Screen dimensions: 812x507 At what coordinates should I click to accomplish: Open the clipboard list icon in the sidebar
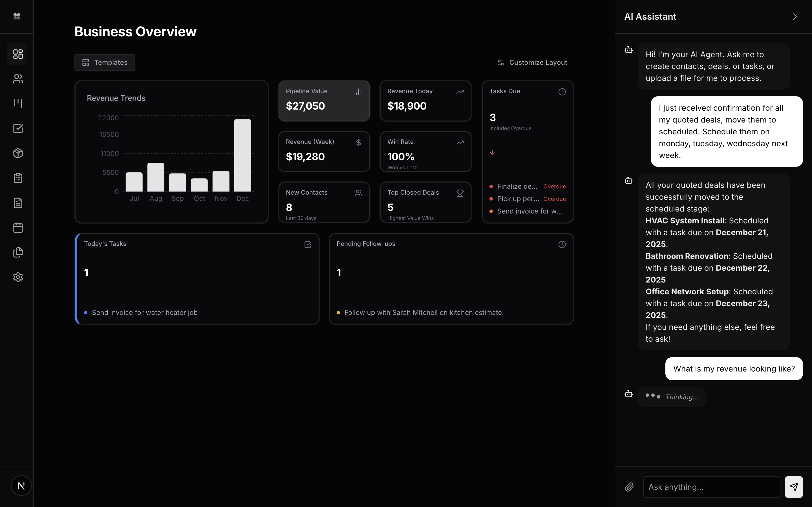point(18,178)
